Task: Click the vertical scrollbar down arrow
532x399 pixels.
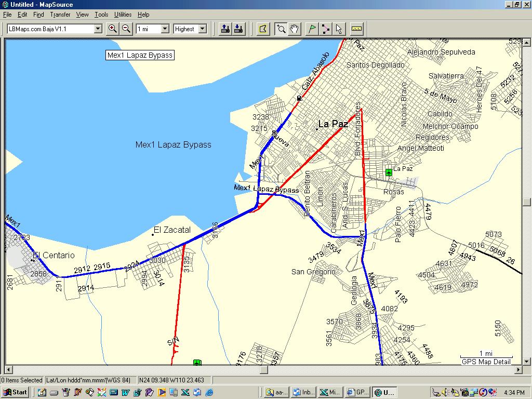Action: click(526, 361)
